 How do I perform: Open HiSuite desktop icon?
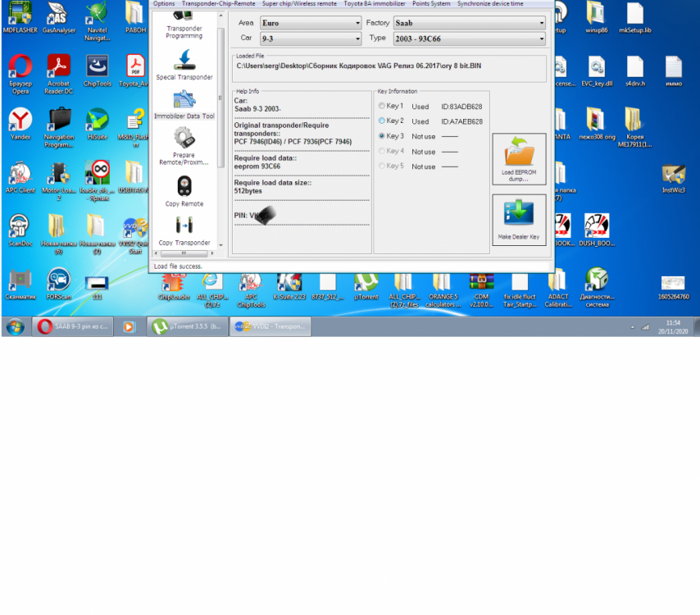tap(98, 124)
